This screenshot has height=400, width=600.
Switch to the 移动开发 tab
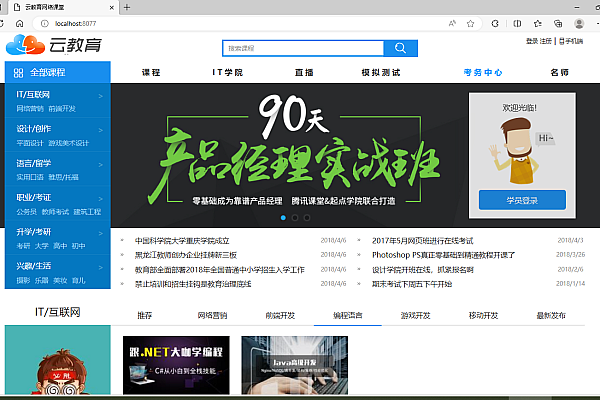click(x=483, y=315)
